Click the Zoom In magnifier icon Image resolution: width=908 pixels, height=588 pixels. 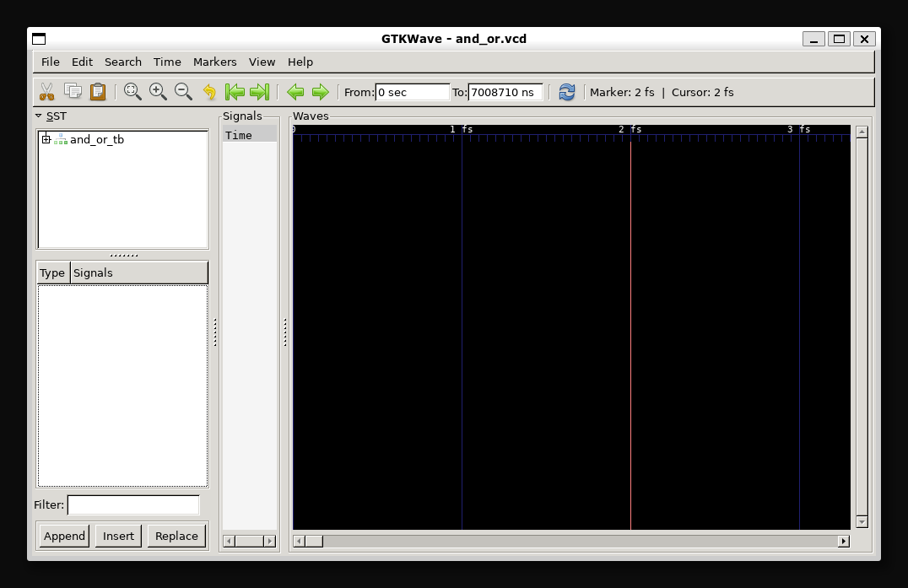click(158, 91)
